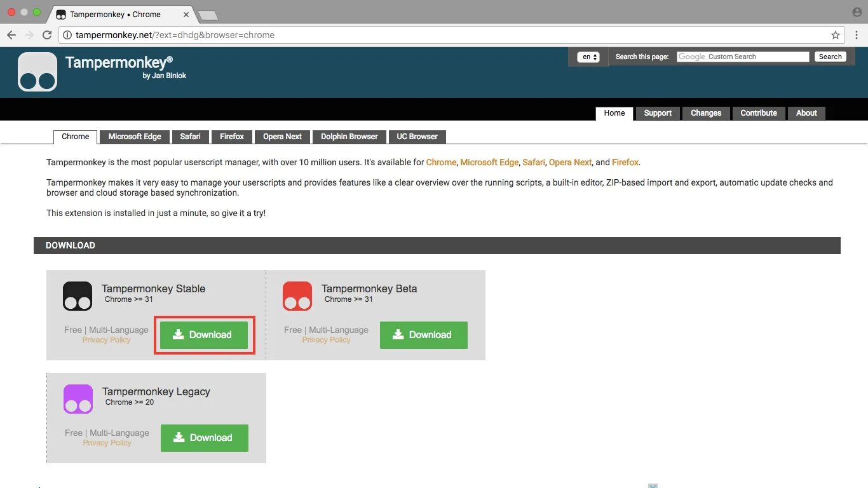Image resolution: width=868 pixels, height=488 pixels.
Task: Click the download arrow on the Beta button
Action: point(398,335)
